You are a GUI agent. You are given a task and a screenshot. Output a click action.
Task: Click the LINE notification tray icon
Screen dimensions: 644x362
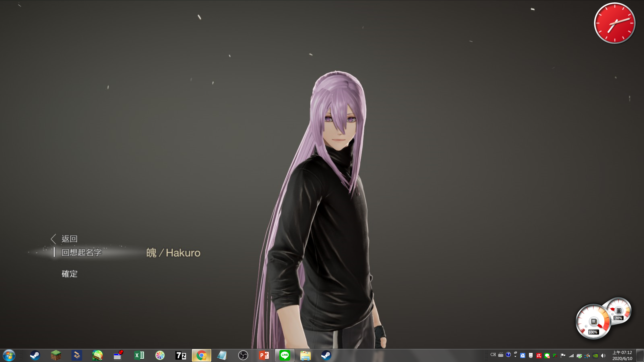click(x=547, y=356)
